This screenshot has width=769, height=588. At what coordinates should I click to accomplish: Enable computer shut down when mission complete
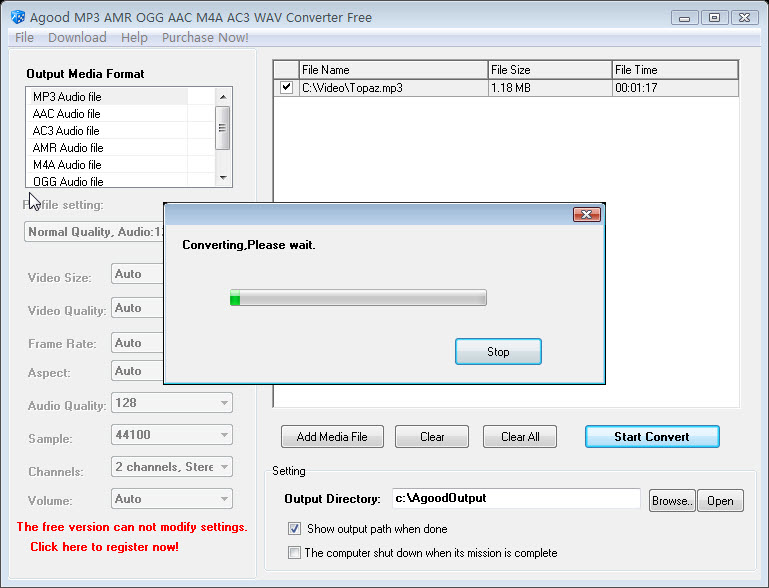coord(294,553)
